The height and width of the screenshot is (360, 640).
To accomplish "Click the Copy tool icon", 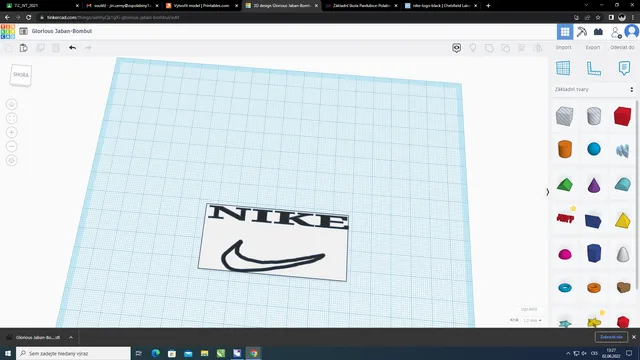I will point(8,48).
